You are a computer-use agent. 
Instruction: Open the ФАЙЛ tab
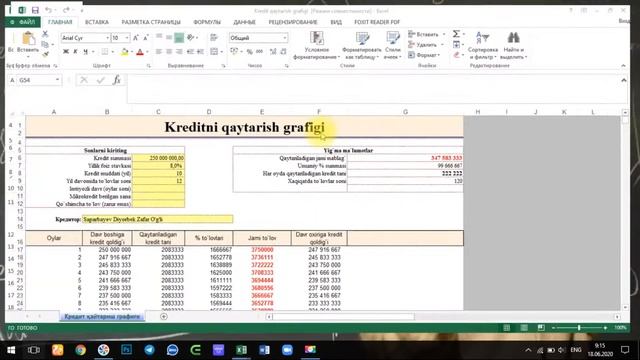point(23,22)
